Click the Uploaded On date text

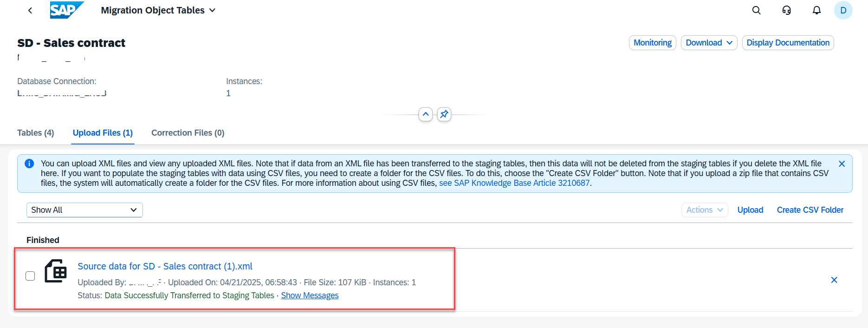click(x=233, y=282)
